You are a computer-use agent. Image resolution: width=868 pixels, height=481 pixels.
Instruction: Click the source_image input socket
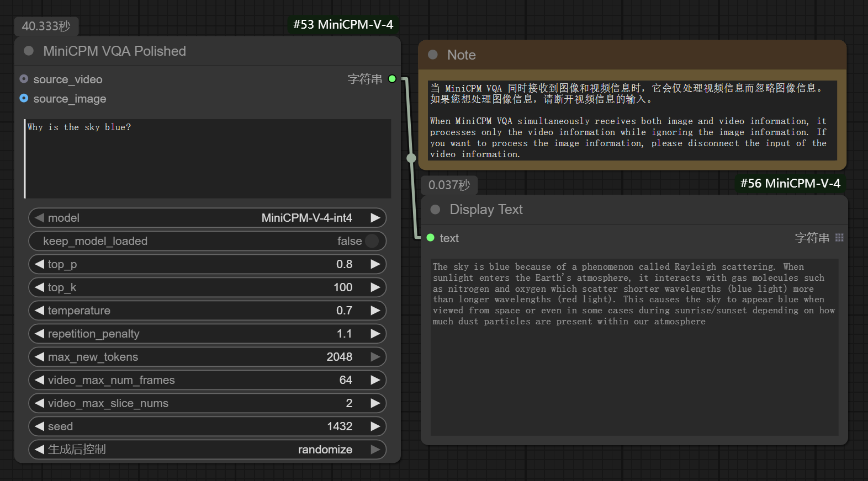pyautogui.click(x=24, y=98)
